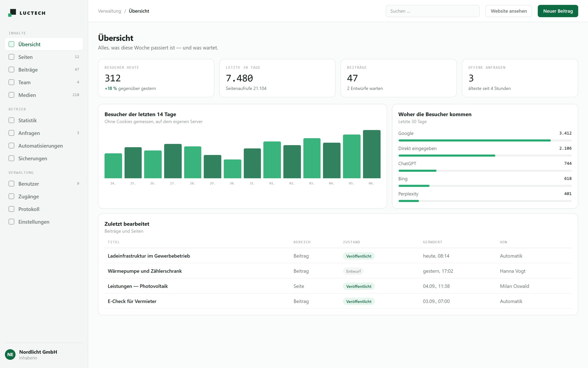588x368 pixels.
Task: Click the ChatGPT traffic progress bar
Action: point(485,170)
